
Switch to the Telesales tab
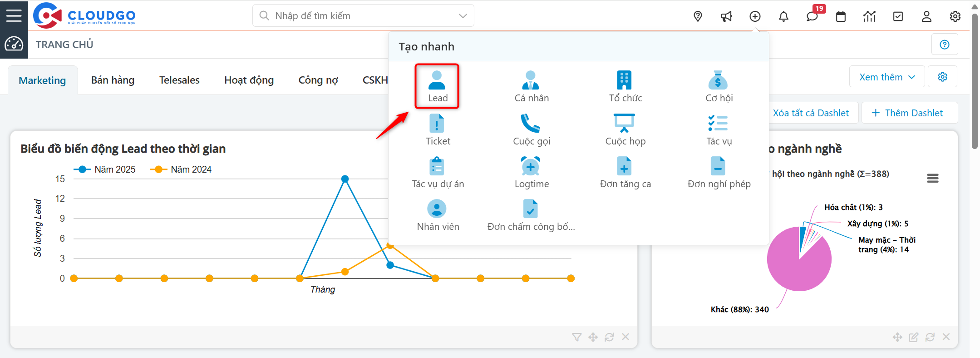tap(179, 80)
